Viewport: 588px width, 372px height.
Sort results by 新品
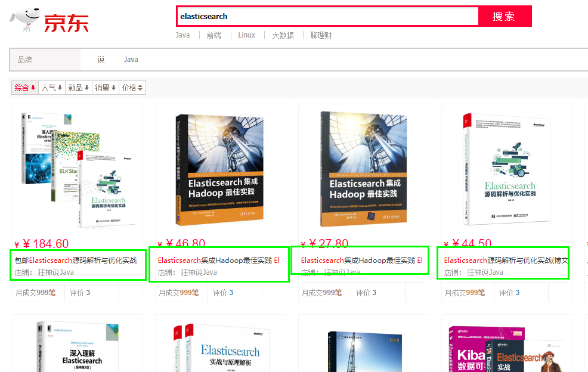[x=78, y=88]
